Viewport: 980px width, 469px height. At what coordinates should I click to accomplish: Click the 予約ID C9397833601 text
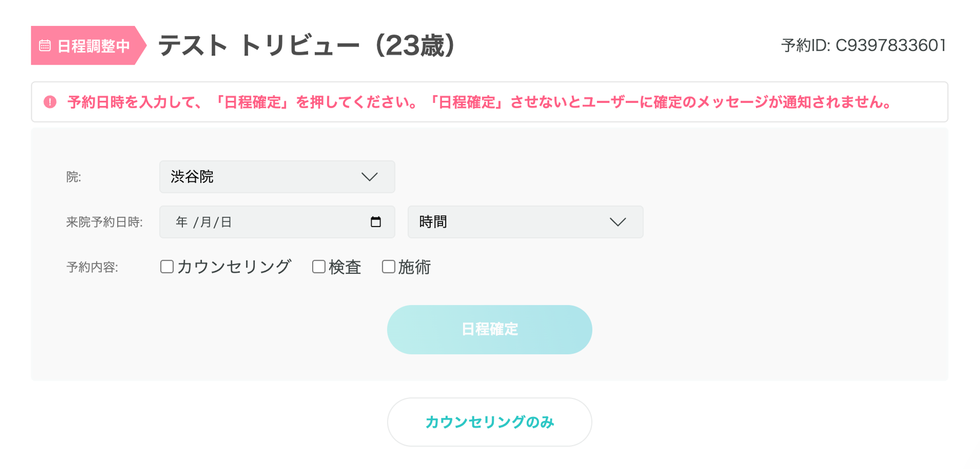pos(863,46)
